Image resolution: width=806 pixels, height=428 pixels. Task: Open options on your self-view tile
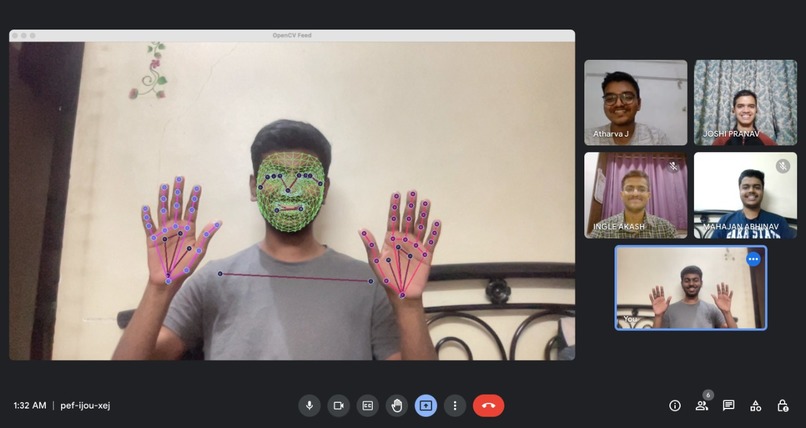[754, 259]
